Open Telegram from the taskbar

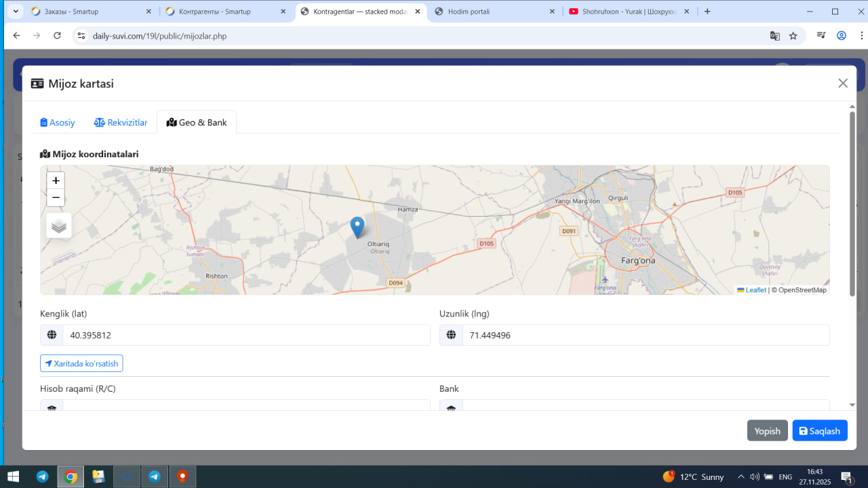click(42, 476)
